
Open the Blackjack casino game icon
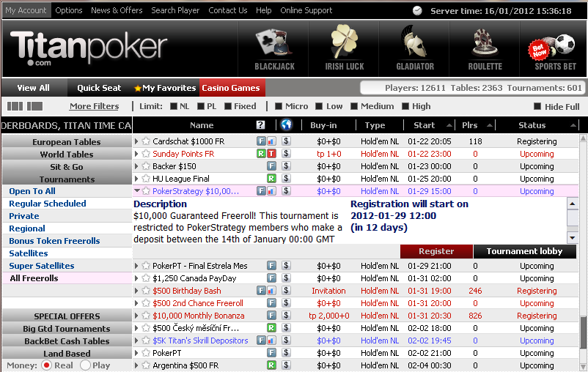click(274, 49)
